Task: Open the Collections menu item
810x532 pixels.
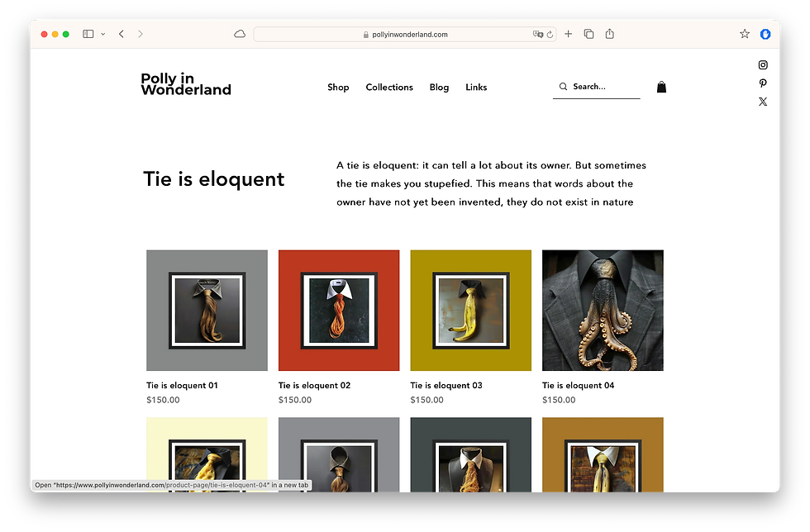Action: 389,88
